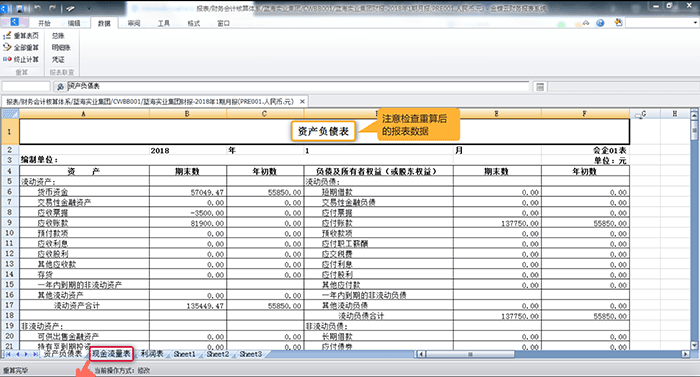
Task: Switch to 资产负债表 sheet tab
Action: click(62, 354)
